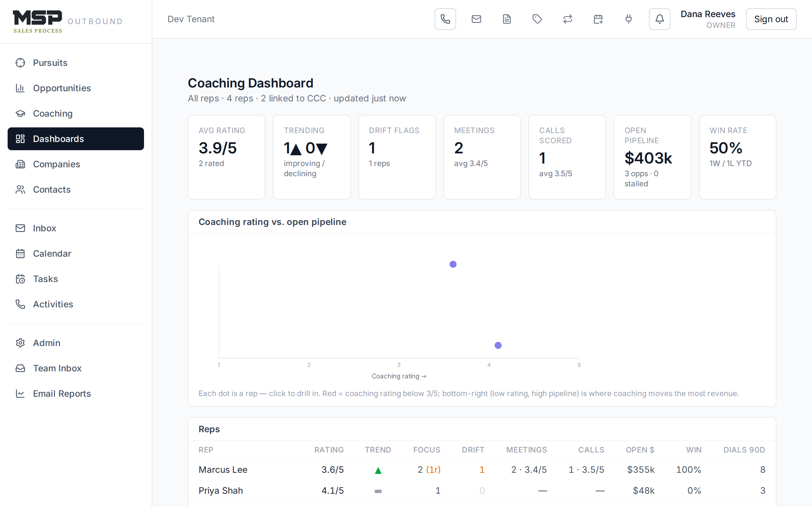Click the lower purple dot near rating 4
Viewport: 812px width, 507px height.
tap(498, 345)
